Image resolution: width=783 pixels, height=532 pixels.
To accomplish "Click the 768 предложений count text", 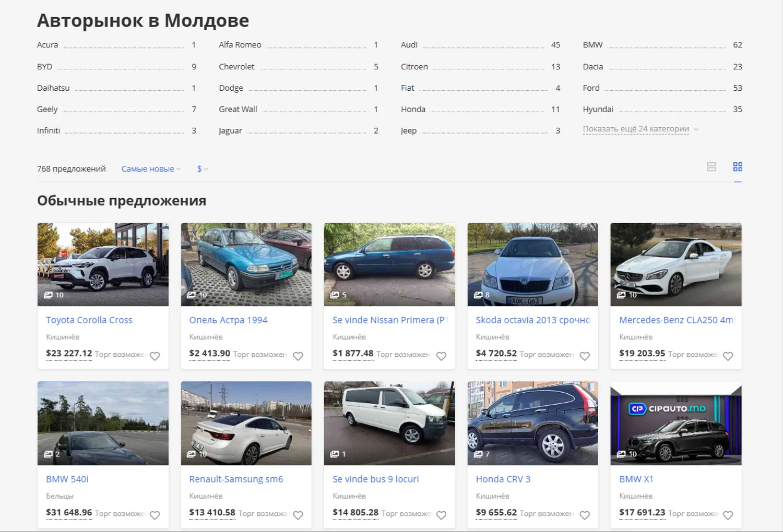I will click(x=72, y=169).
